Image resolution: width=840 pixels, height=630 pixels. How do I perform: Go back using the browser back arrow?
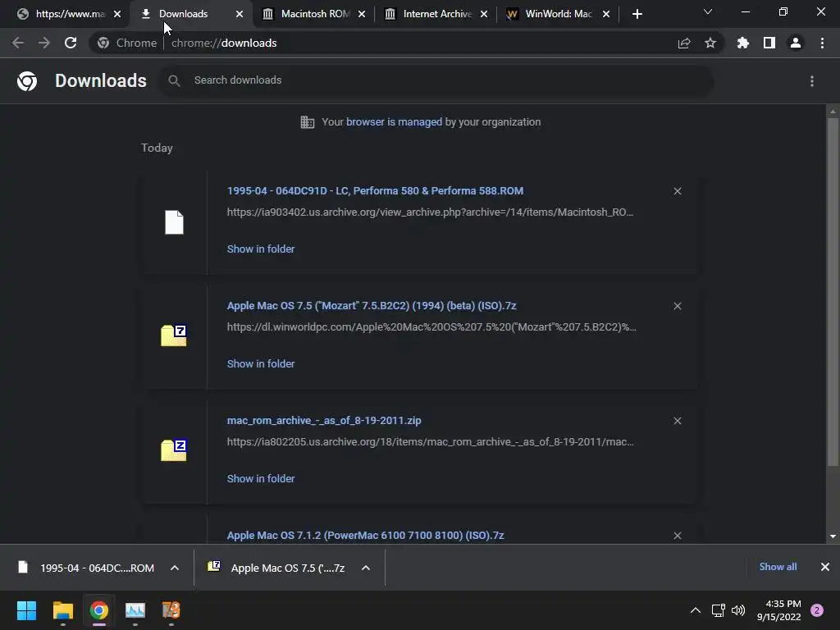(18, 43)
